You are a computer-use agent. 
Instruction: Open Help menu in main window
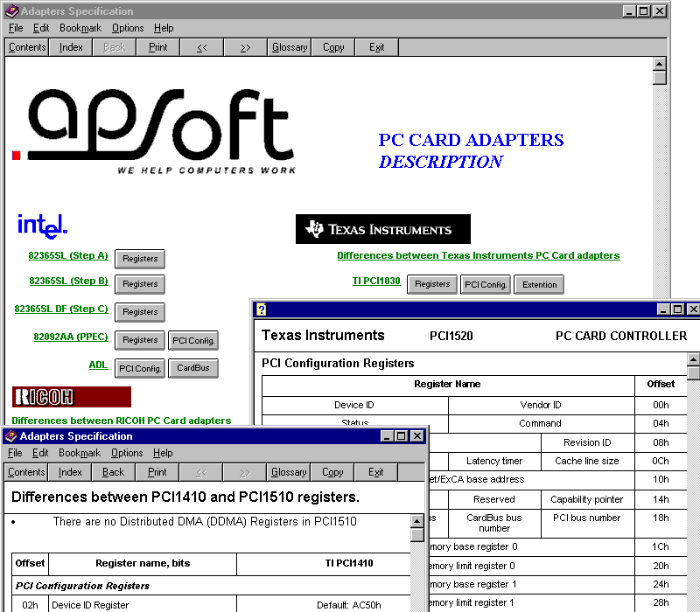(x=164, y=28)
